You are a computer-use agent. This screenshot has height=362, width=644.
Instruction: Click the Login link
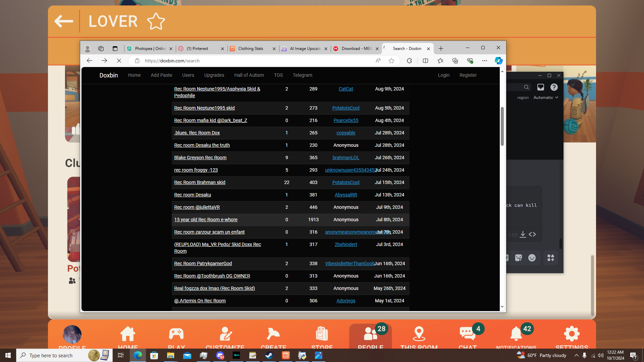(x=443, y=75)
